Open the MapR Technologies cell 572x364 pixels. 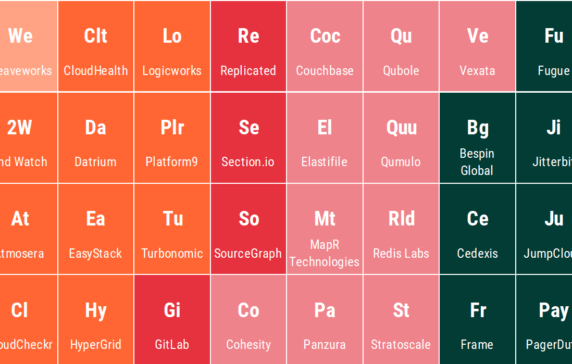[325, 229]
